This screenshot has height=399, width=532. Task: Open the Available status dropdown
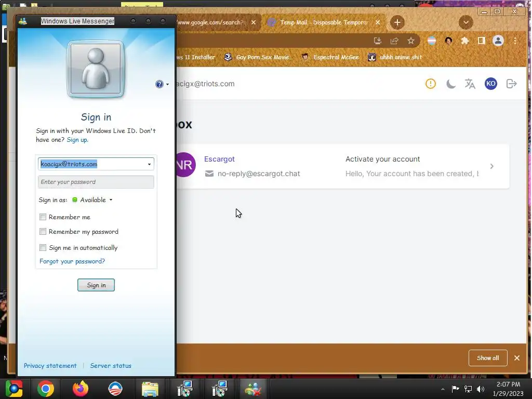pyautogui.click(x=92, y=200)
